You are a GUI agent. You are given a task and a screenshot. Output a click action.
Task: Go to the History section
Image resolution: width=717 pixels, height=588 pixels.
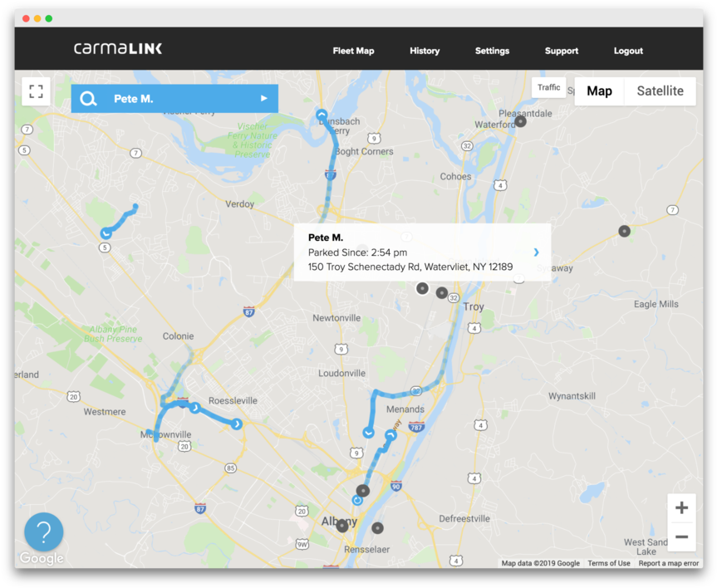click(425, 51)
